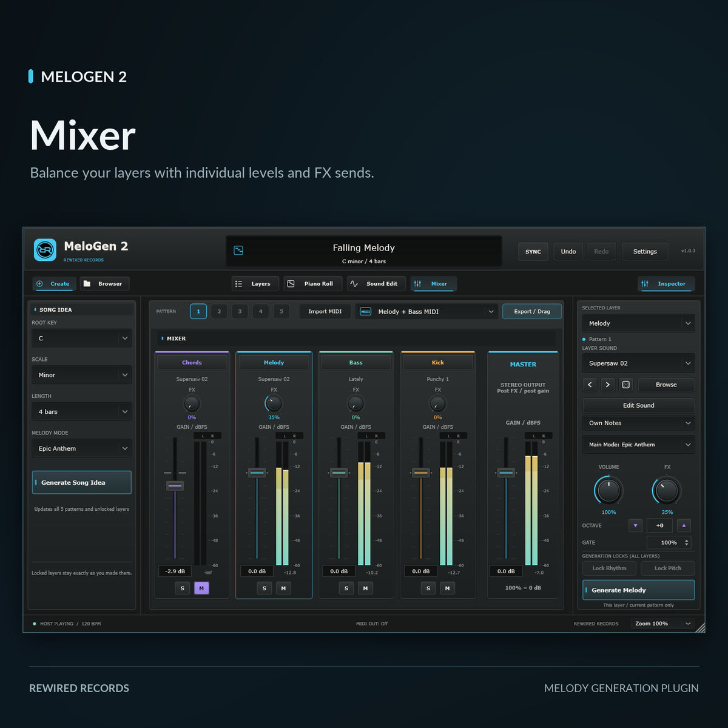Toggle the Inspector panel tab
Viewport: 728px width, 728px height.
(666, 283)
